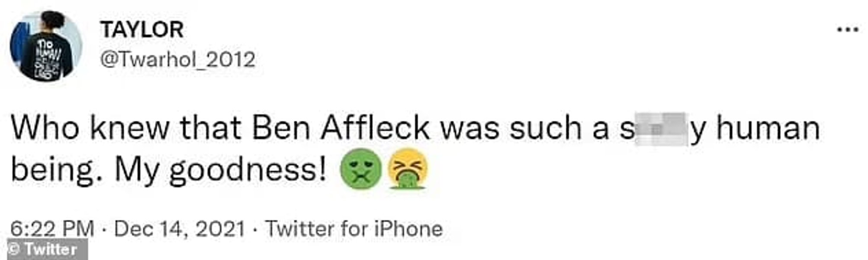Screen dimensions: 868x260
Task: Open the Twitter for iPhone source link
Action: click(354, 228)
